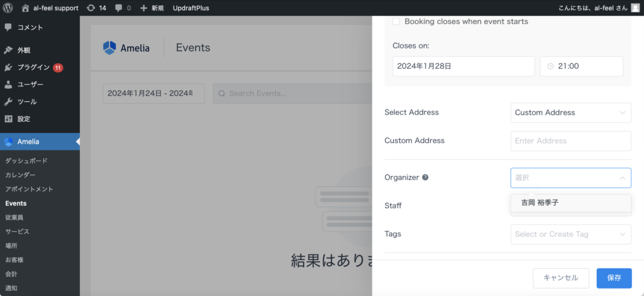Click the Custom Address input field

pyautogui.click(x=570, y=141)
